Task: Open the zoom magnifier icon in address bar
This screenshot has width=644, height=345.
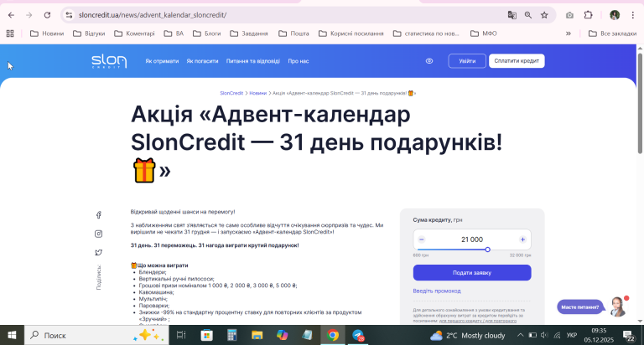Action: tap(528, 15)
